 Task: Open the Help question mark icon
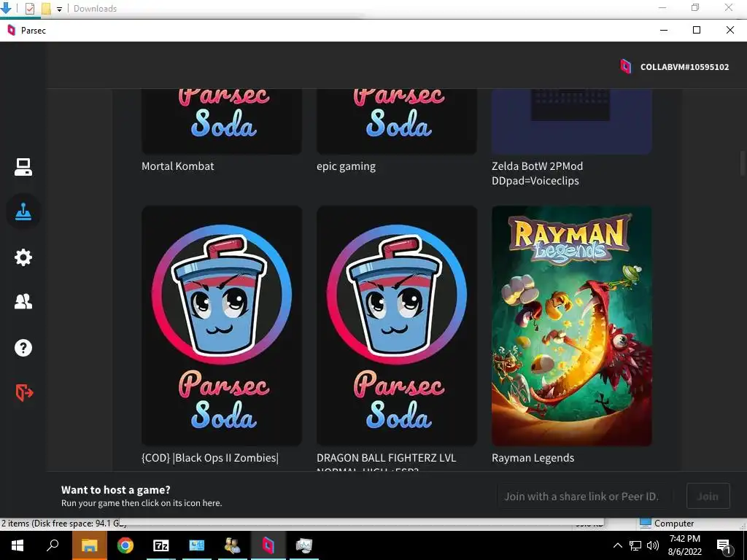coord(23,348)
